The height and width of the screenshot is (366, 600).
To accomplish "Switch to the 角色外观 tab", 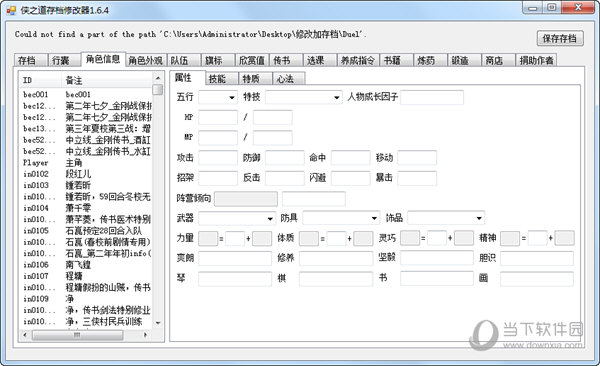I will (x=146, y=60).
